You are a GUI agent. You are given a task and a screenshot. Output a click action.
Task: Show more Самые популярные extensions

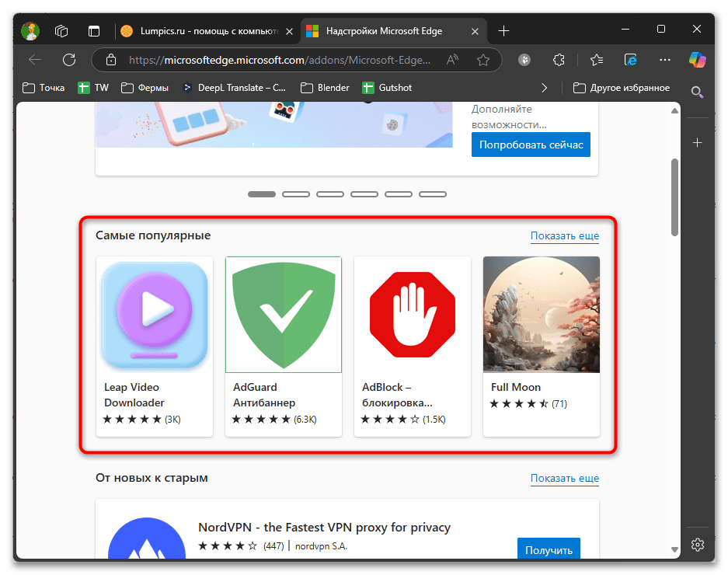point(565,236)
